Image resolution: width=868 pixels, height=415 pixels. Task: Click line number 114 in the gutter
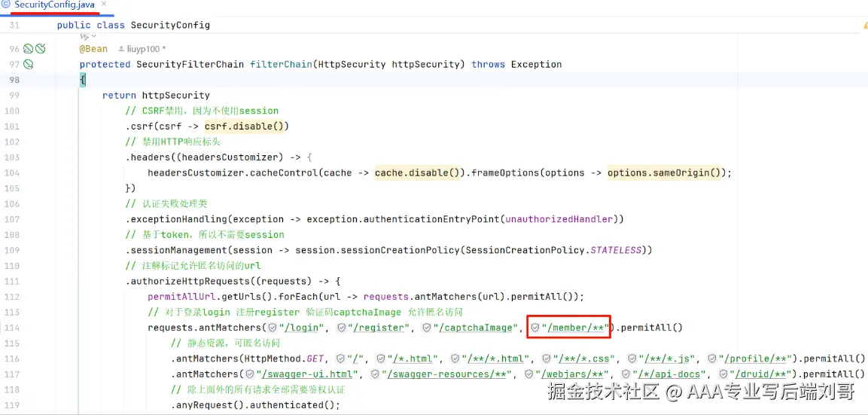click(x=11, y=328)
